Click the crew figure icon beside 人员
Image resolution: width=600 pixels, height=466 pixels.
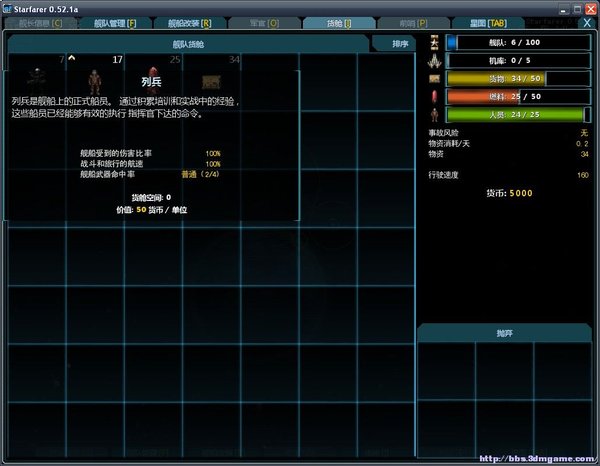pos(434,114)
